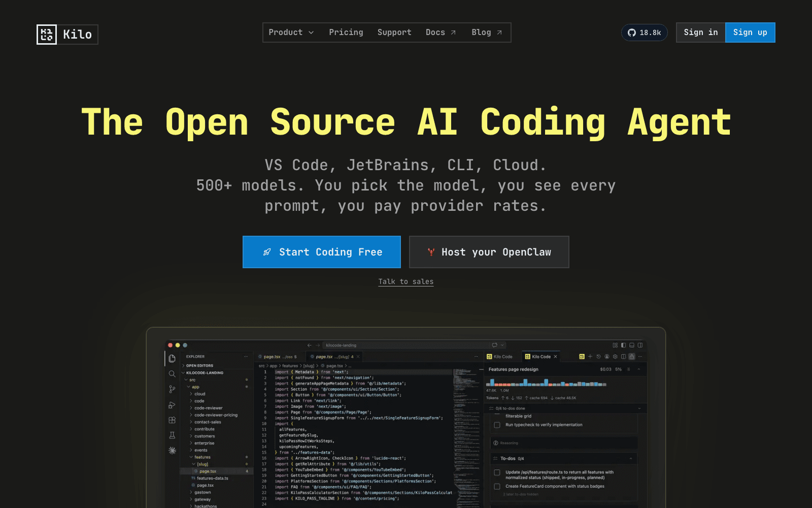Open the Explorer view in the activity bar

pyautogui.click(x=172, y=359)
